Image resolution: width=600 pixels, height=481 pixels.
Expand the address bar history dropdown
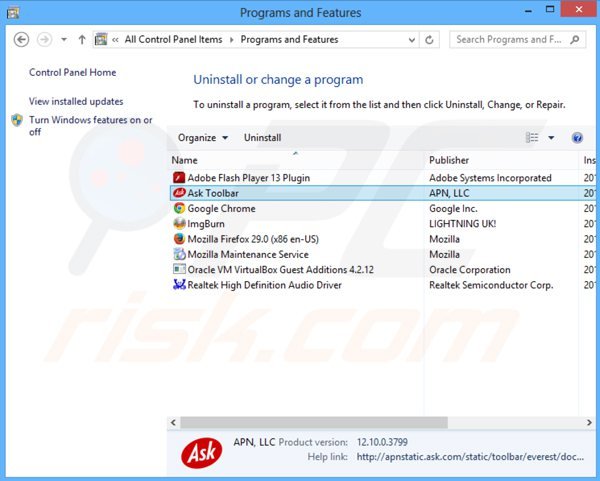(x=412, y=40)
